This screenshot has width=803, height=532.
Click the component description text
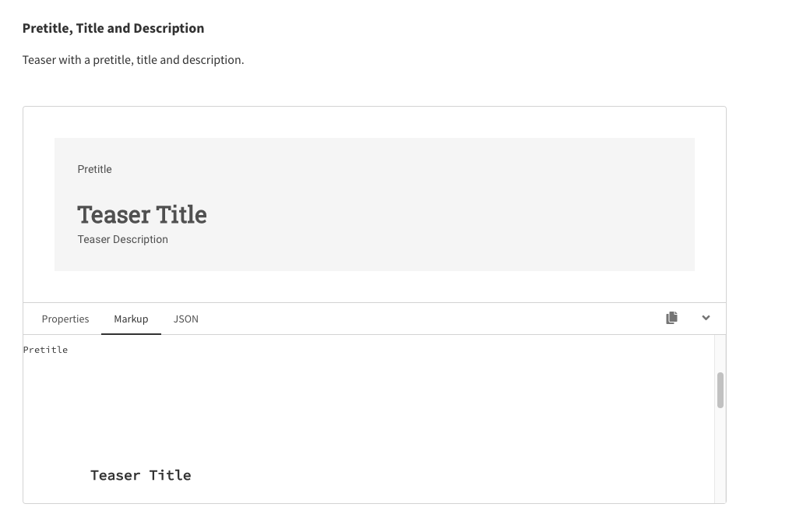coord(132,59)
